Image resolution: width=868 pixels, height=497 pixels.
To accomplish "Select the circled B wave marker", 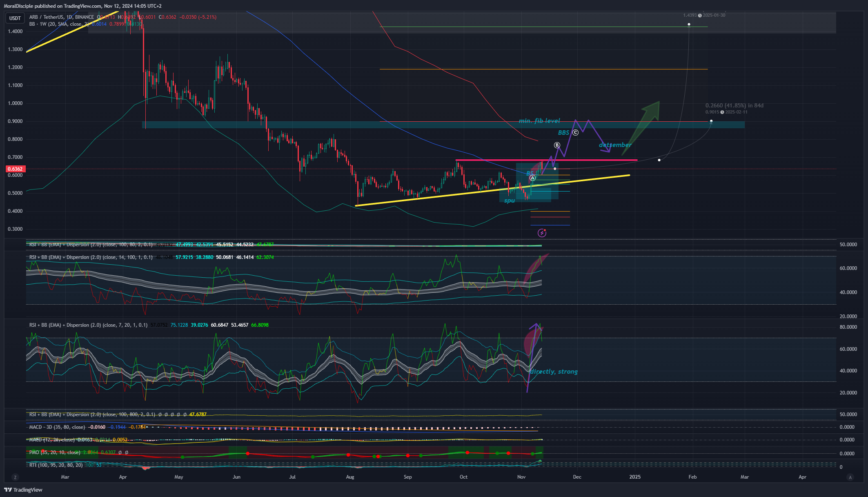I will [x=557, y=145].
